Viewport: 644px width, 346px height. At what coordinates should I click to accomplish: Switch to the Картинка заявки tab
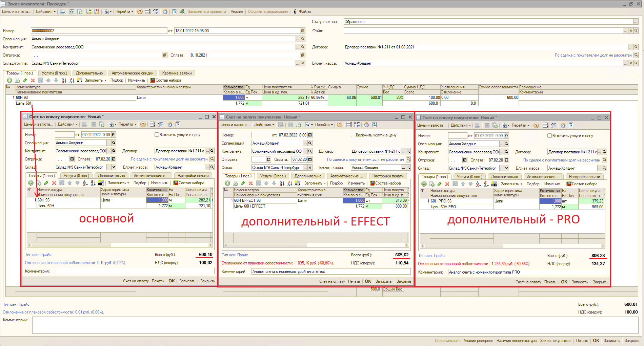(177, 73)
